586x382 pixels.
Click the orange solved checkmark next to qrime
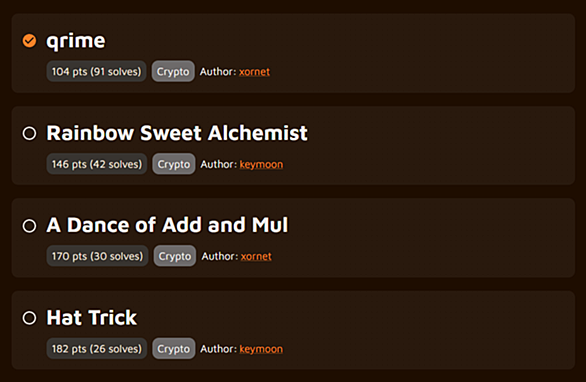(x=29, y=41)
